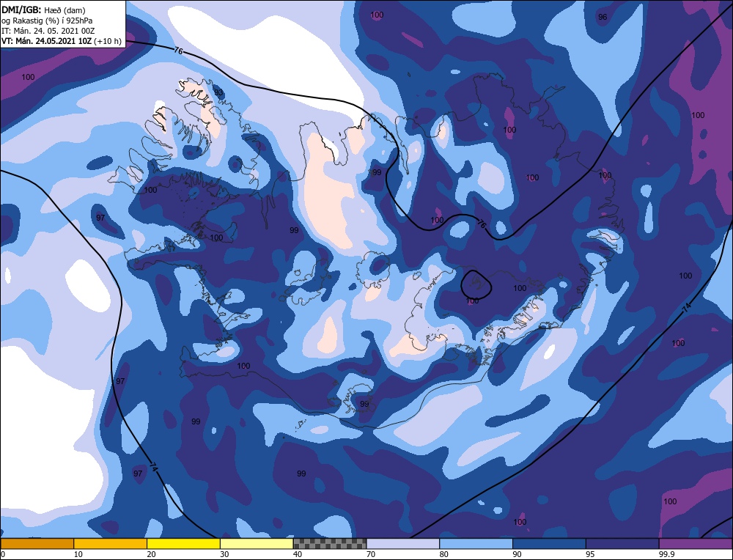Click the dark orange 0–10 legend swatch
Screen dimensions: 733x560
coord(37,544)
